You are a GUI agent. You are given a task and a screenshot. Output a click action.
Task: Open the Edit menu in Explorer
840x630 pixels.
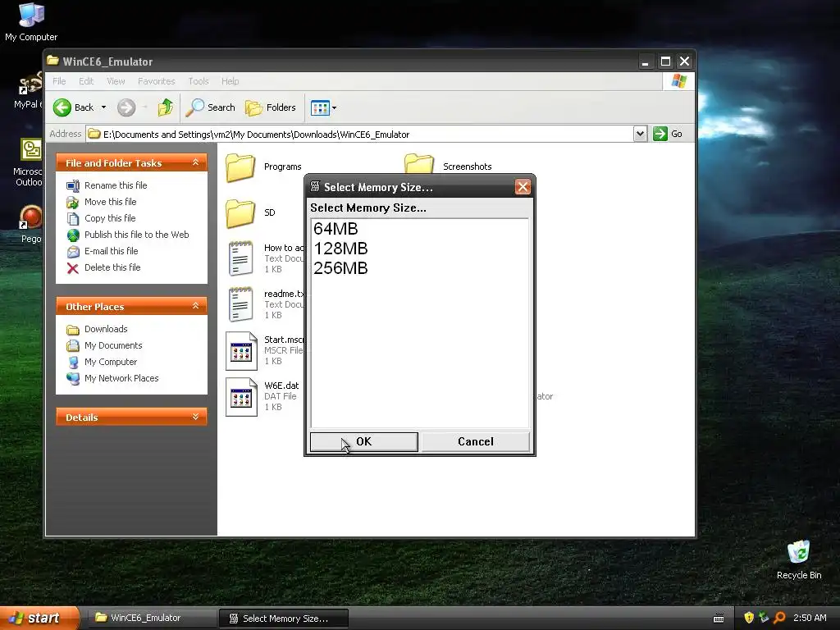85,81
